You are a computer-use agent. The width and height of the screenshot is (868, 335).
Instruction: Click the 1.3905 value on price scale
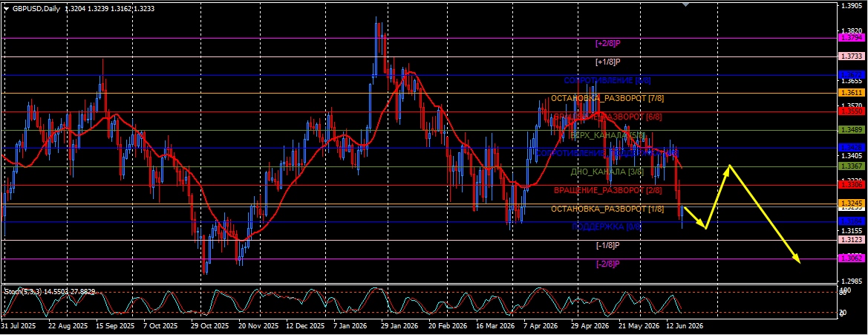point(852,5)
